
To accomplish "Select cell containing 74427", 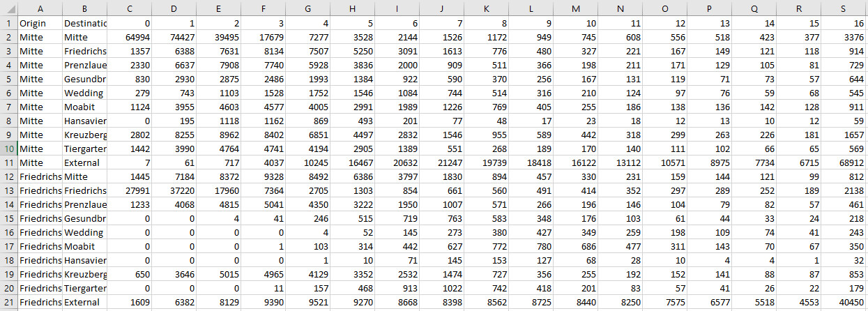I will 174,37.
